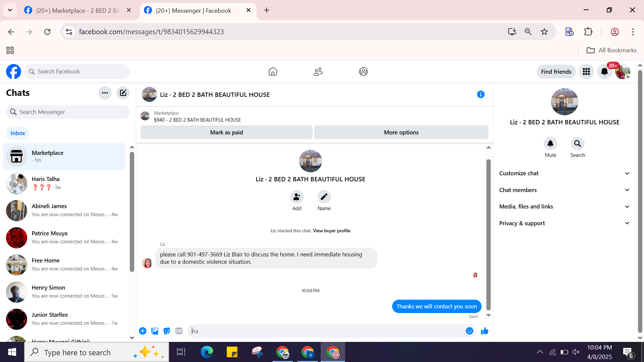Select the Inbox filter tab
644x362 pixels.
(18, 133)
